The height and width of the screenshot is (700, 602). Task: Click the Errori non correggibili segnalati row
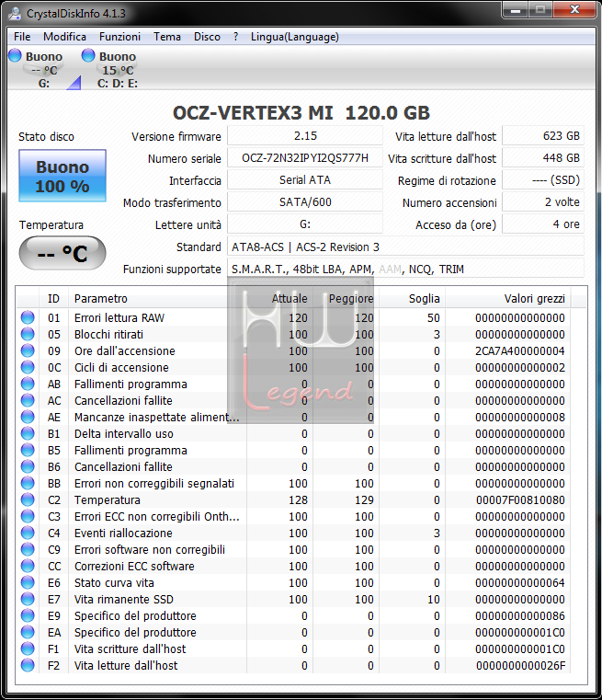(294, 483)
